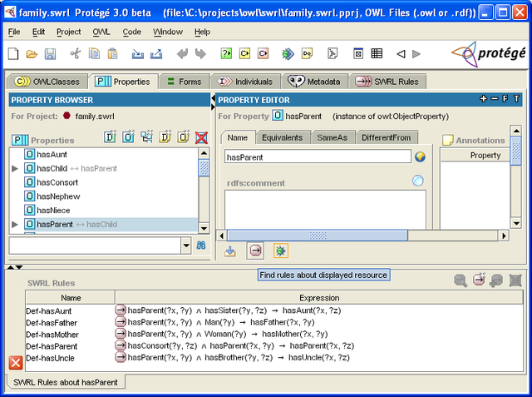Click the property list vertical scrollbar thumb
532x397 pixels.
pyautogui.click(x=204, y=168)
